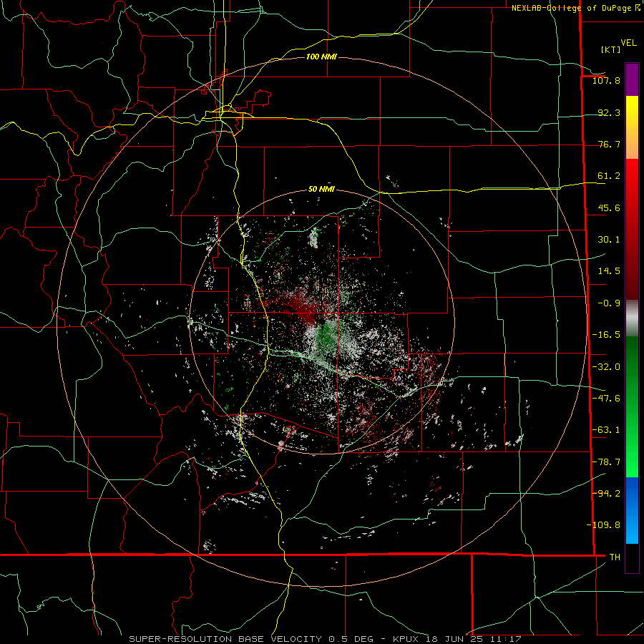The height and width of the screenshot is (644, 644).
Task: Click the 92.3 velocity scale value
Action: click(x=609, y=112)
